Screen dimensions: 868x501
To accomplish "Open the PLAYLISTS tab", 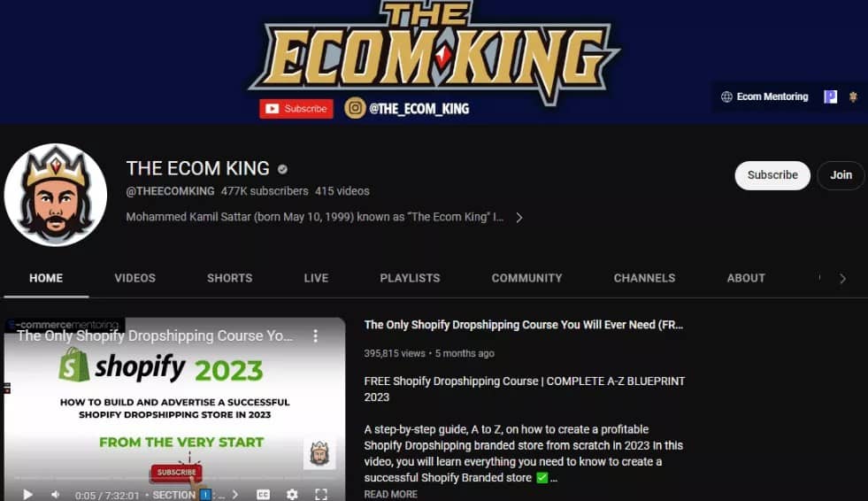I will click(411, 278).
